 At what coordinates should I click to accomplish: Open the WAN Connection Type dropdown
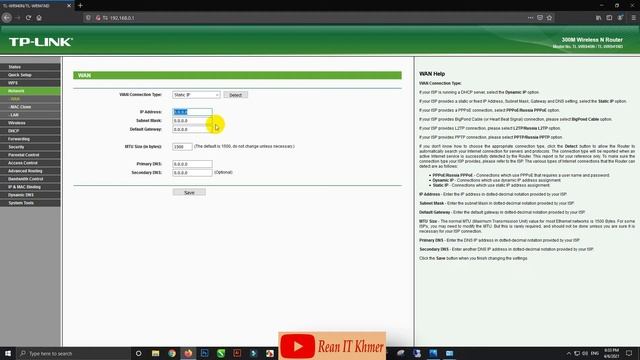pyautogui.click(x=196, y=95)
